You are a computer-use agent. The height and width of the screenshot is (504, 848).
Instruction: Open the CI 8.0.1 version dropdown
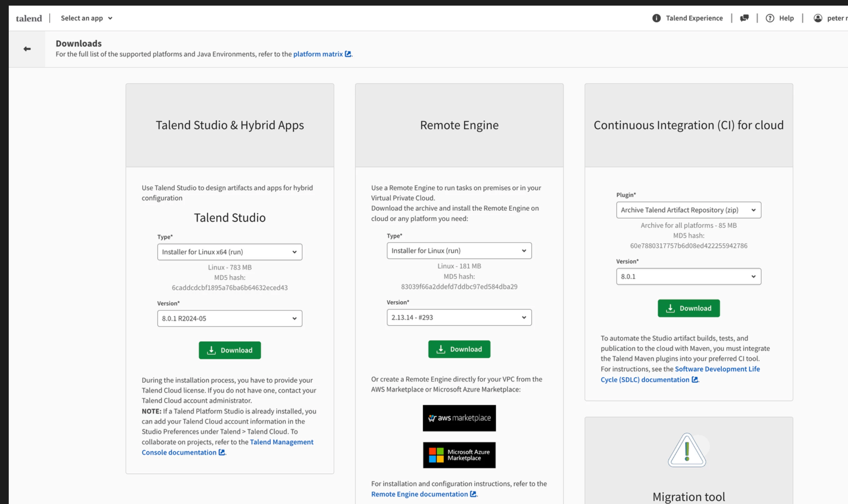point(689,276)
